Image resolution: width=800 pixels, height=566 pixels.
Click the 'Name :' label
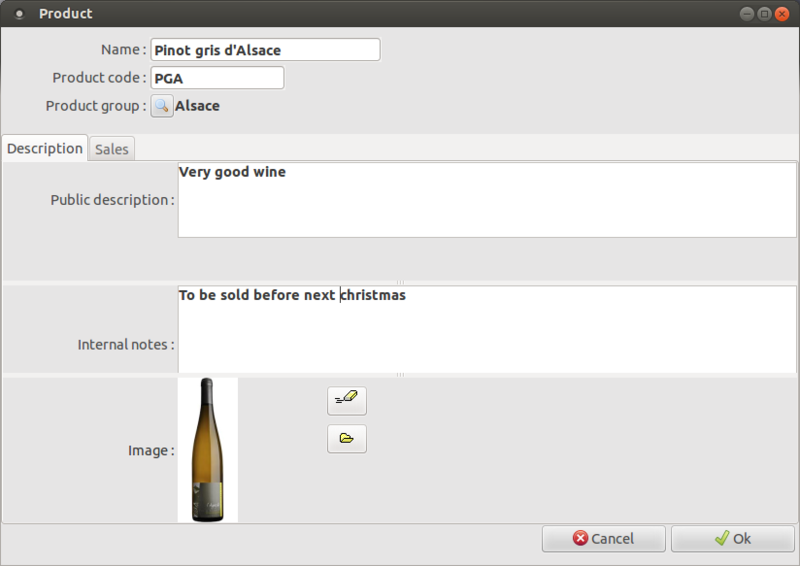click(x=123, y=50)
